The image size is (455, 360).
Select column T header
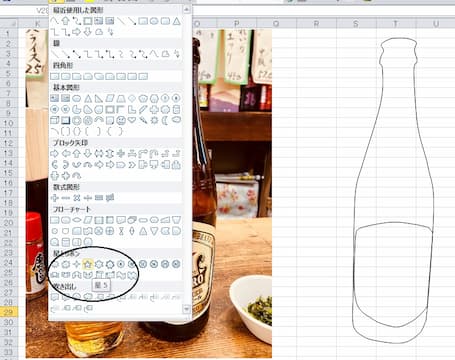[x=395, y=24]
